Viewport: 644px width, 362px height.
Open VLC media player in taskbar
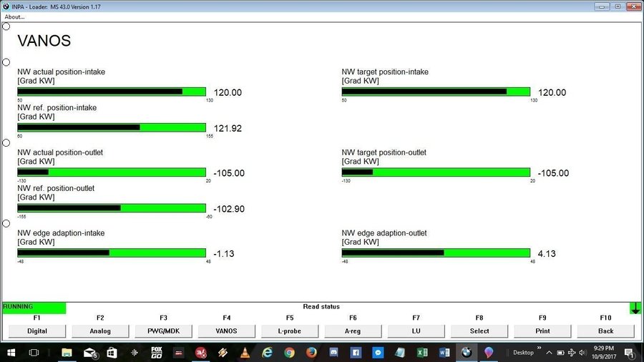tap(245, 353)
